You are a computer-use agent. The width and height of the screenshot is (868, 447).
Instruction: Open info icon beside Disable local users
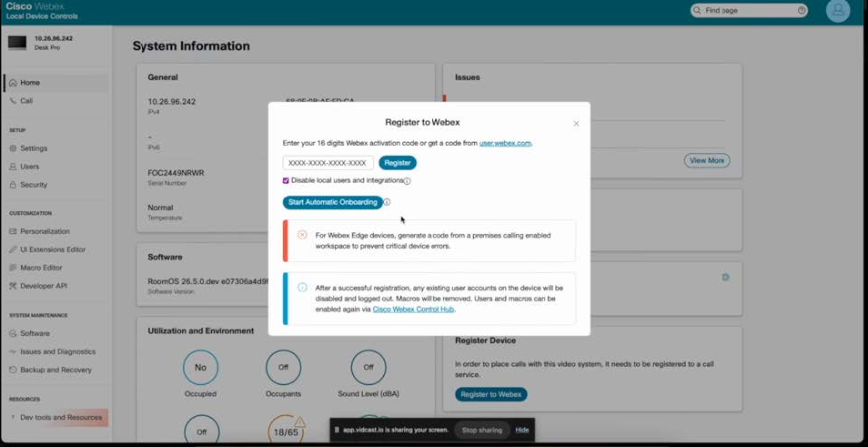point(407,181)
